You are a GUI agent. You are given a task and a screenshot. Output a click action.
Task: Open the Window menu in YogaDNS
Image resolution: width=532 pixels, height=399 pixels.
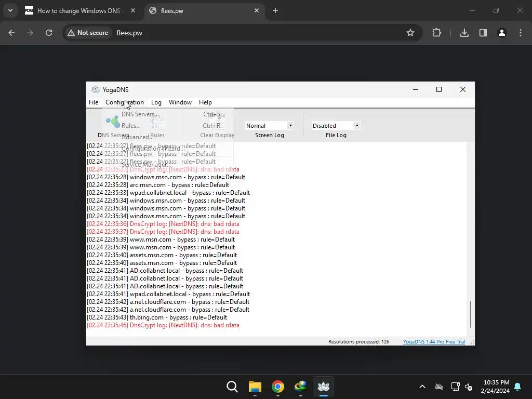click(180, 102)
